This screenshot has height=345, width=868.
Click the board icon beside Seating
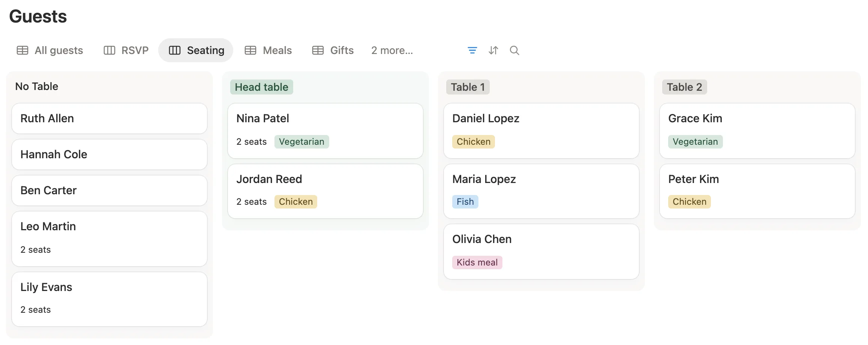175,50
